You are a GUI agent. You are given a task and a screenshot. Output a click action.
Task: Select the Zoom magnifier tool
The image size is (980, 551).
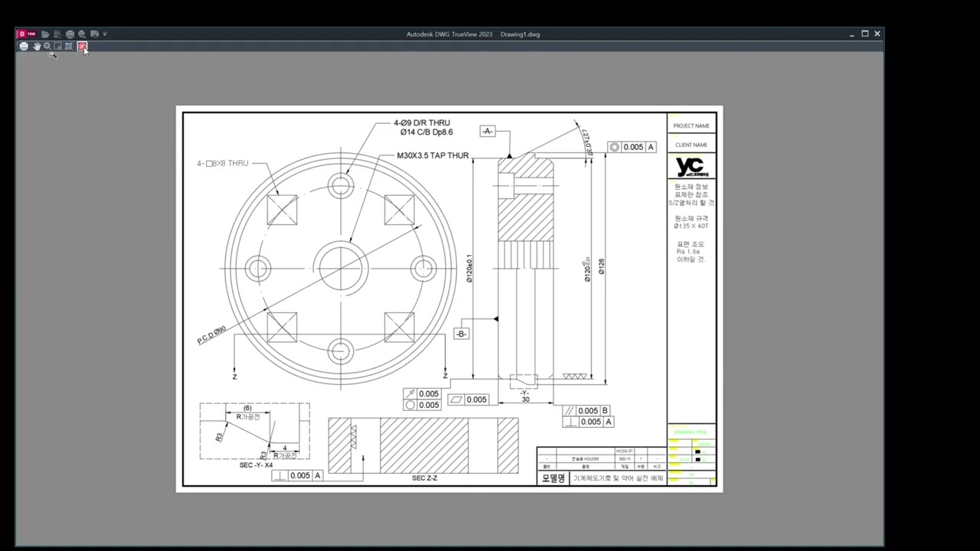[47, 47]
